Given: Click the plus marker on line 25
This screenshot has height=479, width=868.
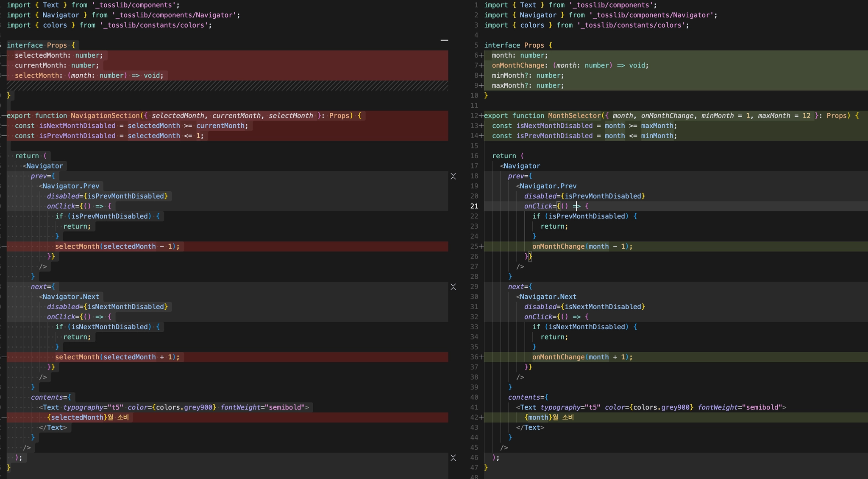Looking at the screenshot, I should tap(481, 247).
